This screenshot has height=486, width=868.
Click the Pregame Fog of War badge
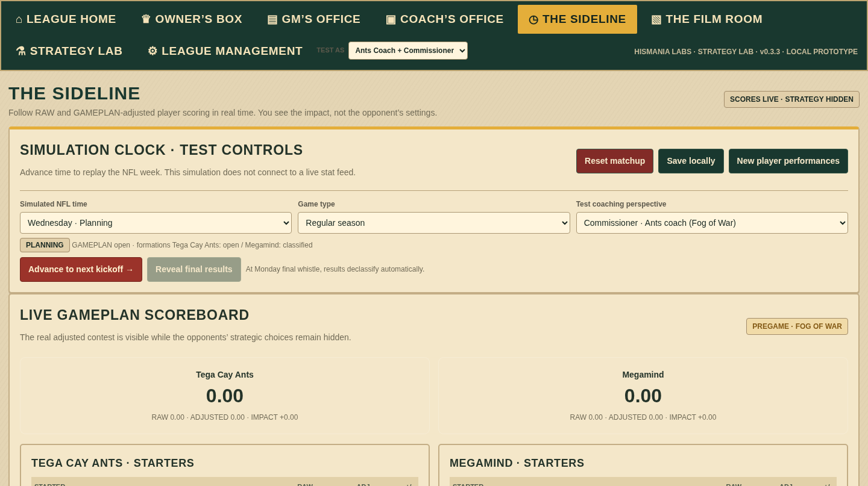(797, 326)
